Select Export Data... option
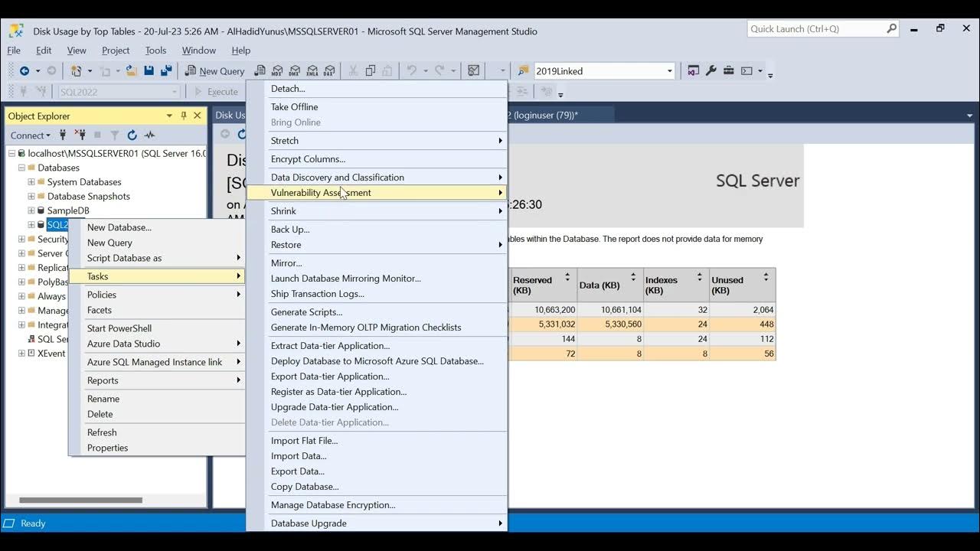 [x=377, y=471]
